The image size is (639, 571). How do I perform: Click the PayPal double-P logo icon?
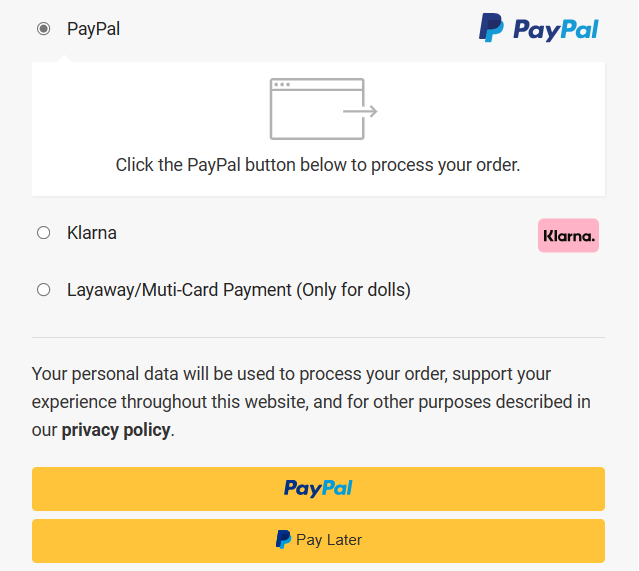[491, 28]
